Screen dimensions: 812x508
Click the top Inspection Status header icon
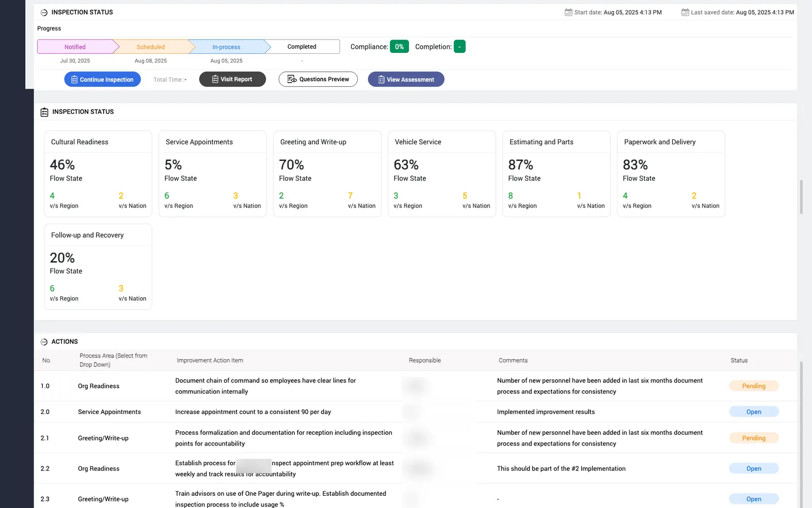pyautogui.click(x=44, y=12)
